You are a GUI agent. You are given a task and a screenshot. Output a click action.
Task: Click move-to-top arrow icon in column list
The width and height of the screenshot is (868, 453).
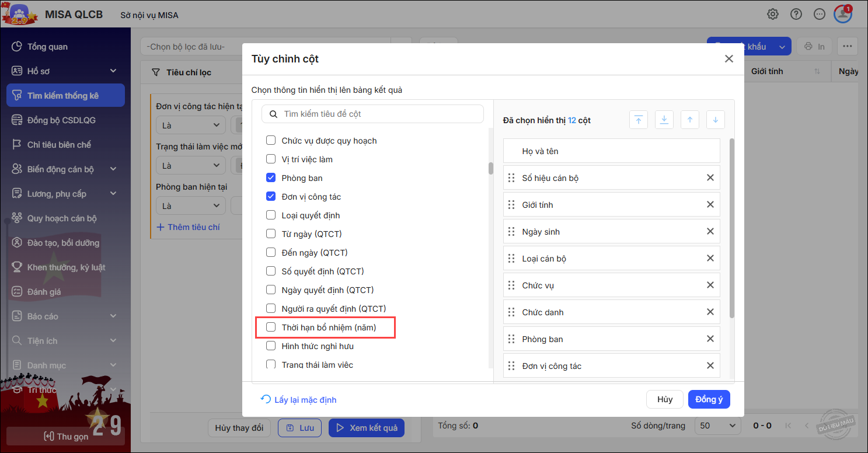coord(638,120)
